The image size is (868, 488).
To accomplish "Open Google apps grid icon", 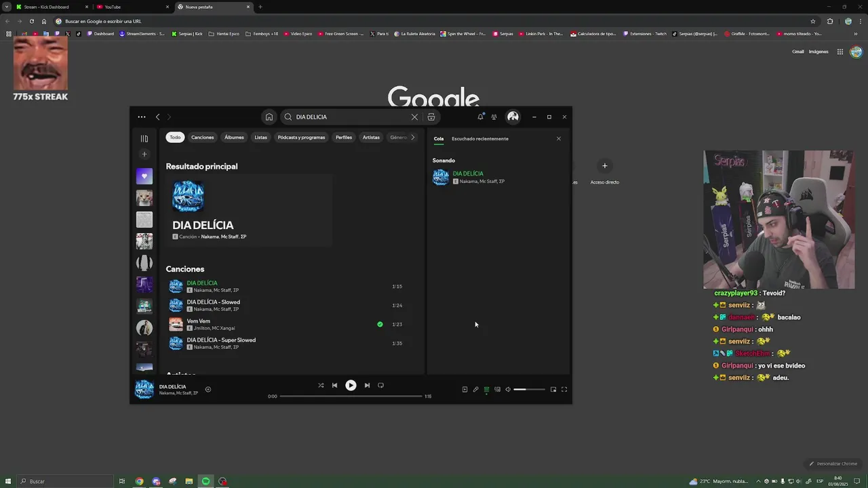I will pos(840,52).
